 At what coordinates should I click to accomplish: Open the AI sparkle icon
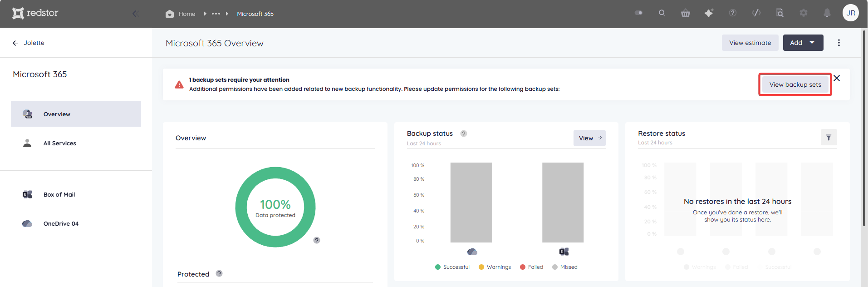tap(709, 13)
